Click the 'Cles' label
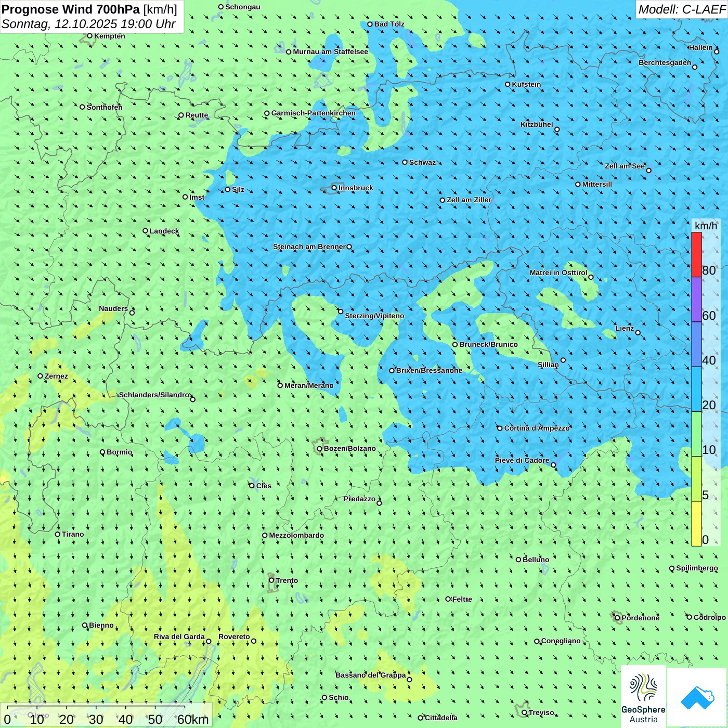The image size is (728, 728). [264, 486]
